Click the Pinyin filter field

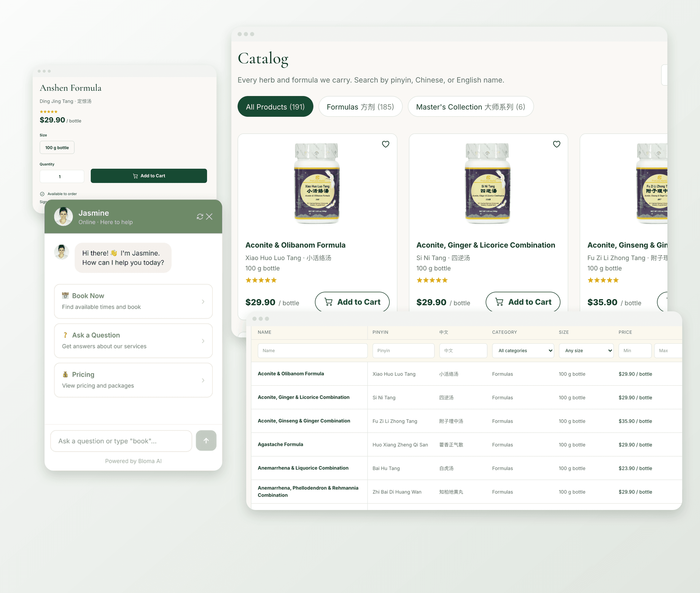403,351
